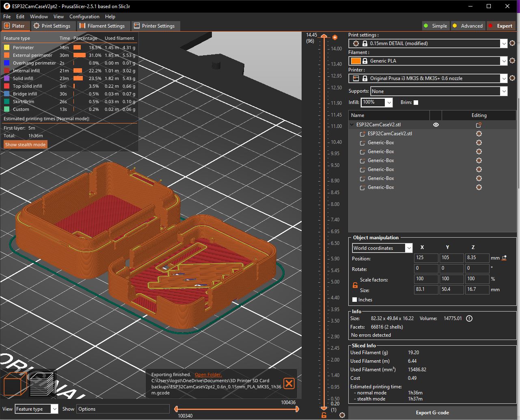Open the Supports dropdown
Image resolution: width=520 pixels, height=420 pixels.
439,91
